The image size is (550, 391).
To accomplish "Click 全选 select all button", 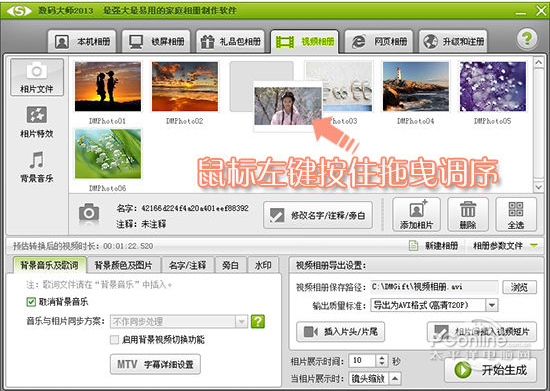I will (x=516, y=214).
